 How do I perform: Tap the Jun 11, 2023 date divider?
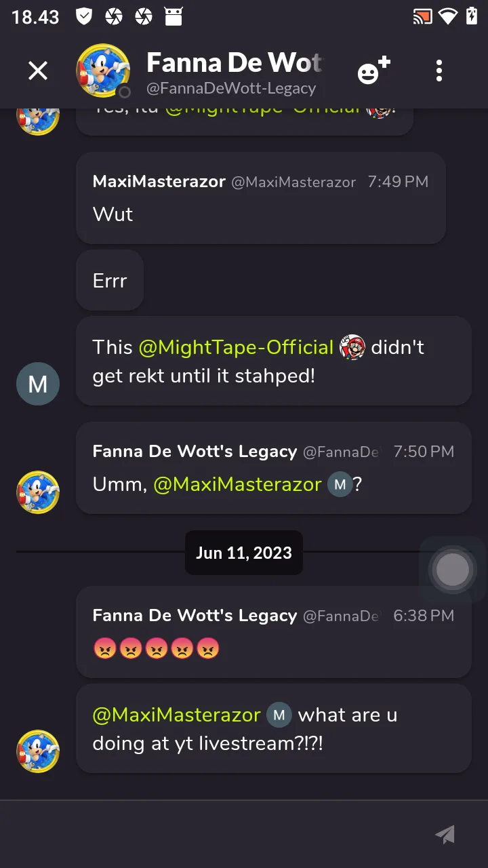click(244, 553)
